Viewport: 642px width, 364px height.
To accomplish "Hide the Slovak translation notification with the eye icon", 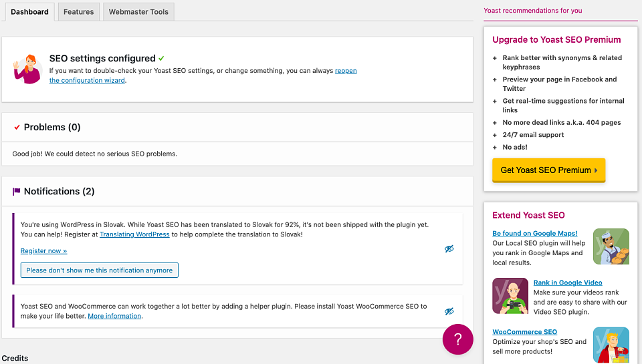I will click(449, 248).
